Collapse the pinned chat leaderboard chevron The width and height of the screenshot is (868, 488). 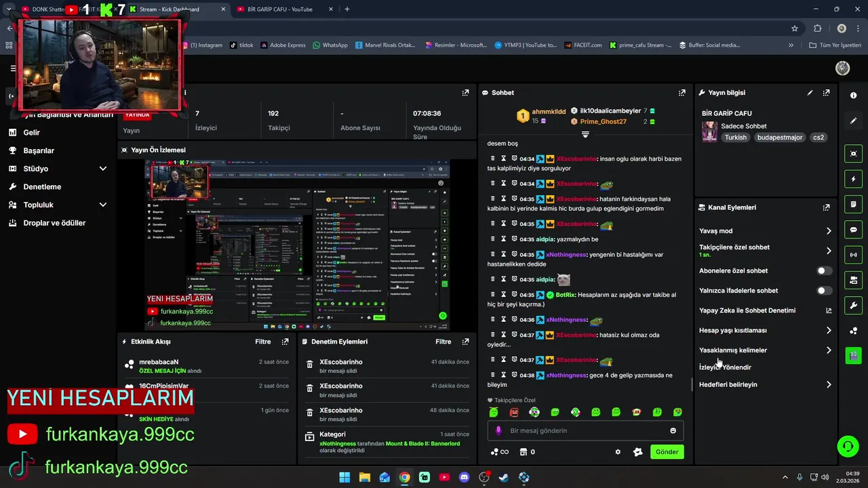585,134
